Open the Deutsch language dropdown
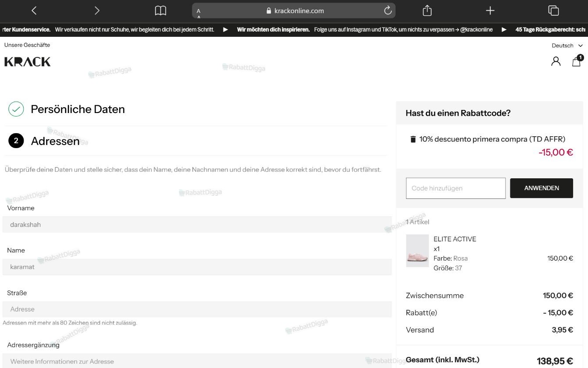Screen dimensions: 588x368 (x=567, y=46)
